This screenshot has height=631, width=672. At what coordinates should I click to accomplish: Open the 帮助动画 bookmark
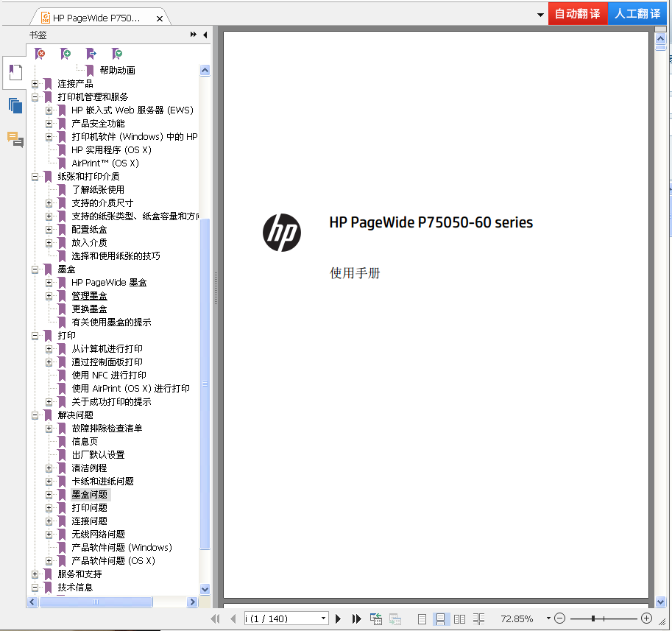[x=118, y=70]
